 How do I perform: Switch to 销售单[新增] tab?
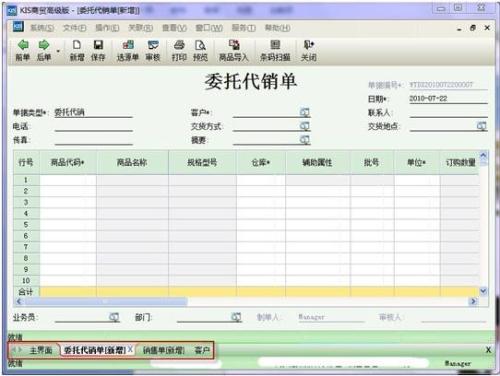pyautogui.click(x=164, y=350)
